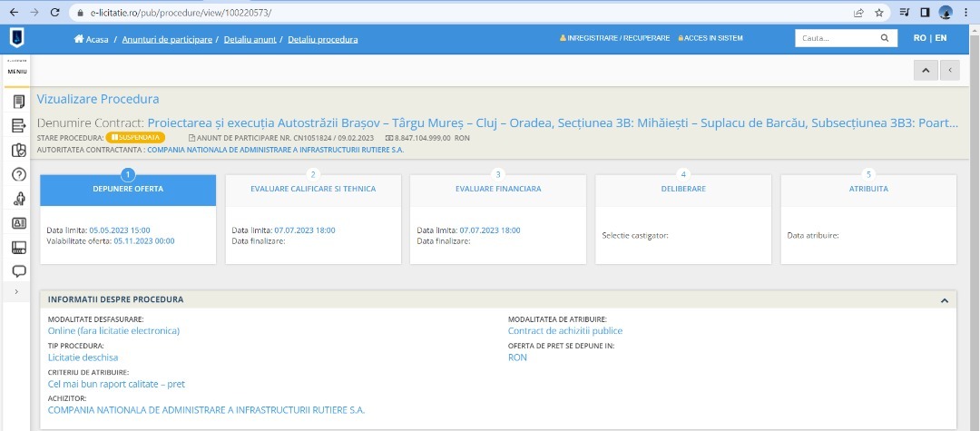The image size is (980, 431).
Task: Collapse INFORMATII DESPRE PROCEDURA section
Action: [945, 299]
